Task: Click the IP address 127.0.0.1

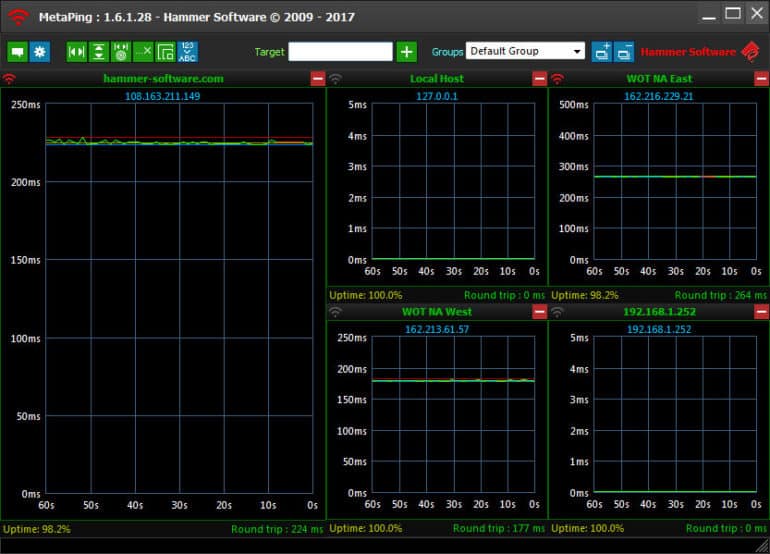Action: [x=437, y=96]
